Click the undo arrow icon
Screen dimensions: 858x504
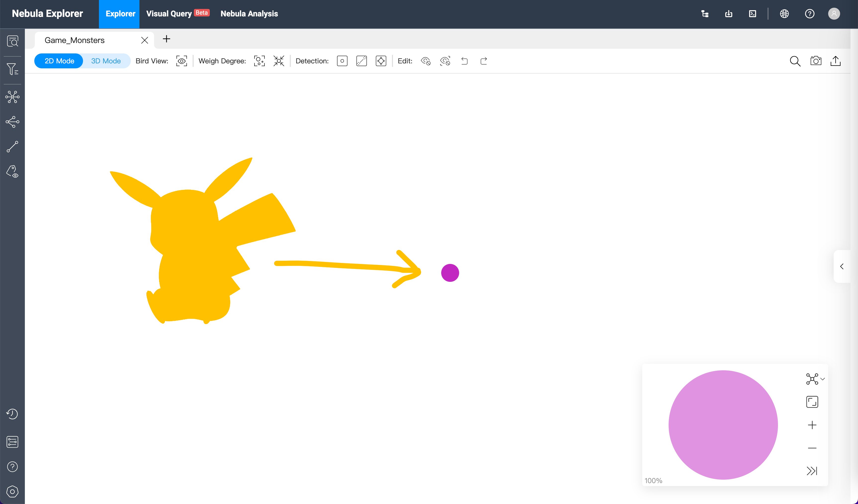pyautogui.click(x=464, y=61)
